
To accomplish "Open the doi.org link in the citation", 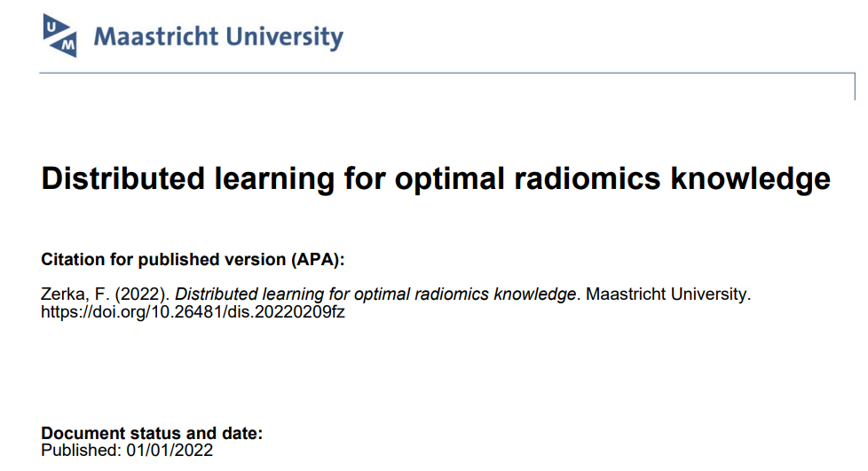I will (193, 313).
